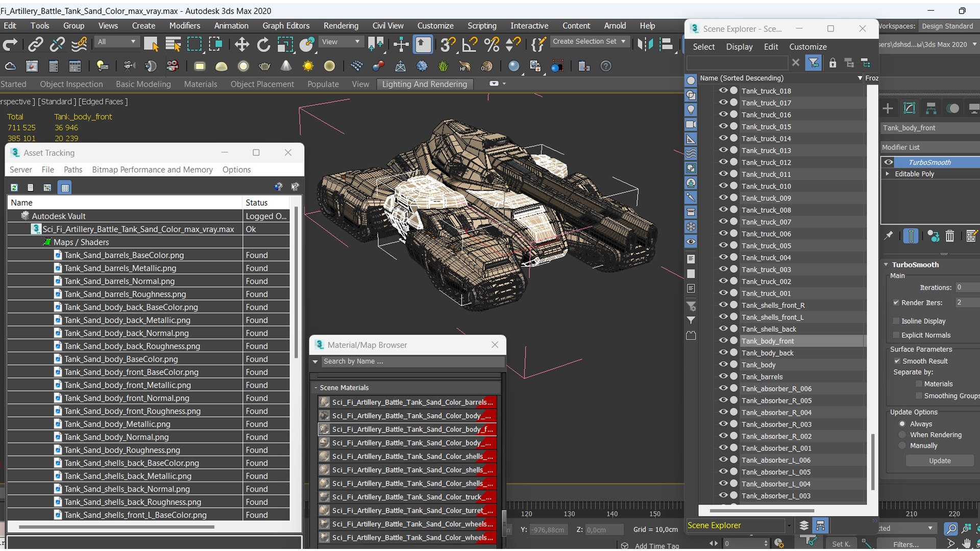Click the Configure Modifier Sets icon
980x551 pixels.
[x=971, y=236]
